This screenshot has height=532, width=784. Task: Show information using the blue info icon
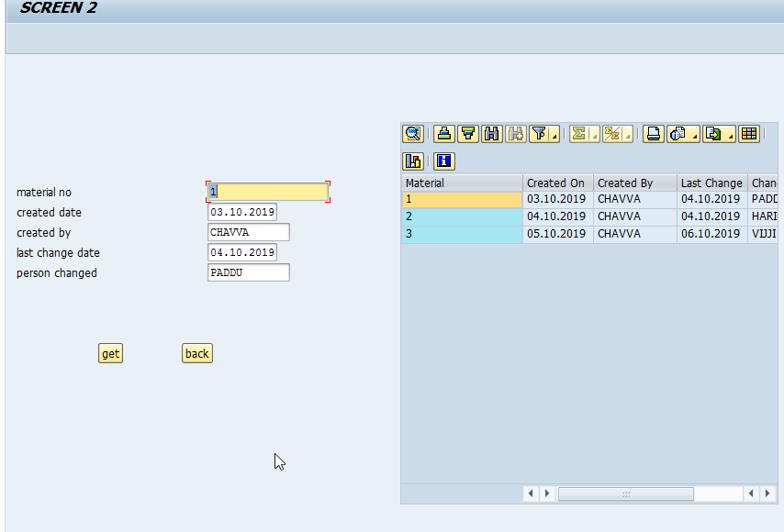click(444, 161)
